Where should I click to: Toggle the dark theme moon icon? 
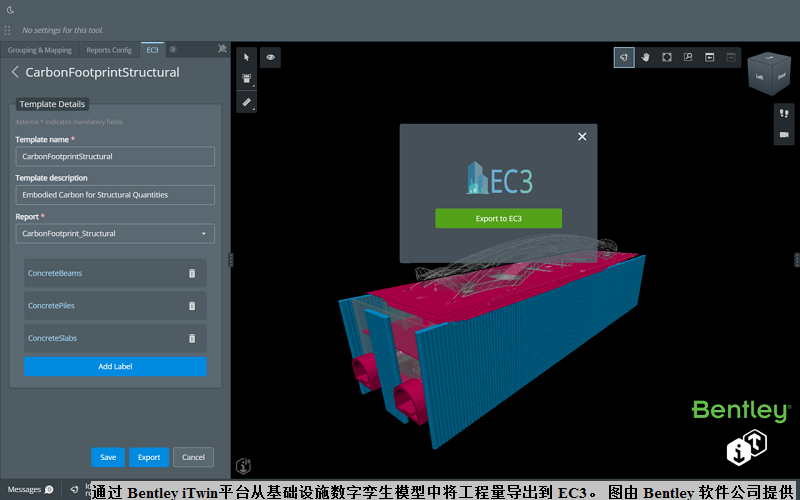(x=10, y=10)
